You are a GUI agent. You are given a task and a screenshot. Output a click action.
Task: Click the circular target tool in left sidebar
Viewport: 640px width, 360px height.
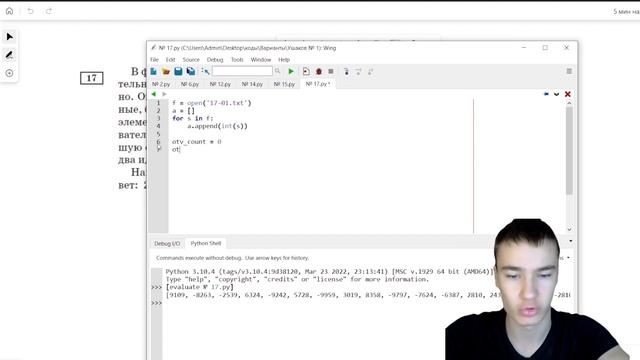point(9,73)
